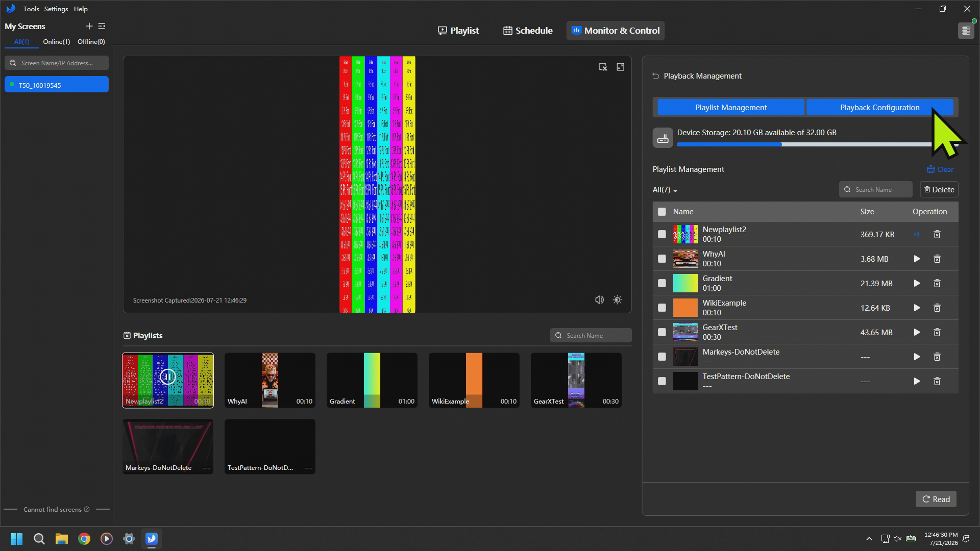Play the WikiExample playlist
This screenshot has width=980, height=551.
click(x=917, y=308)
